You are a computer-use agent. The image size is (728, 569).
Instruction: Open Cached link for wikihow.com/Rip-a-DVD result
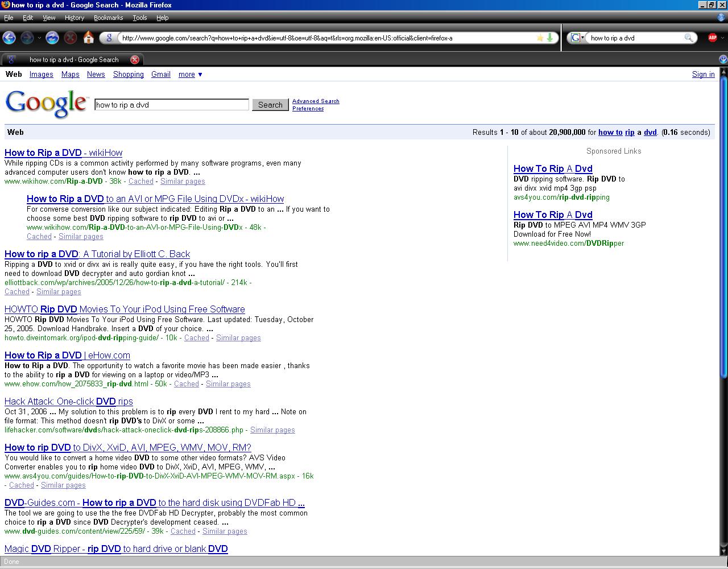pos(140,182)
